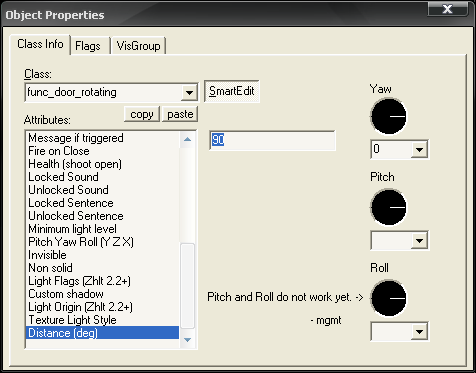Image resolution: width=476 pixels, height=373 pixels.
Task: Click the copy button
Action: [x=142, y=114]
